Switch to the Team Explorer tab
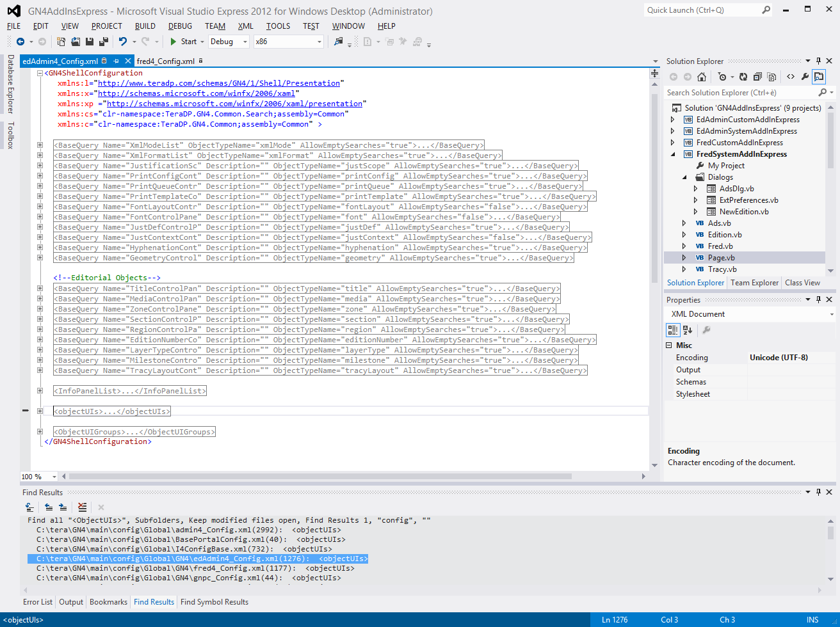This screenshot has width=840, height=627. [x=755, y=283]
